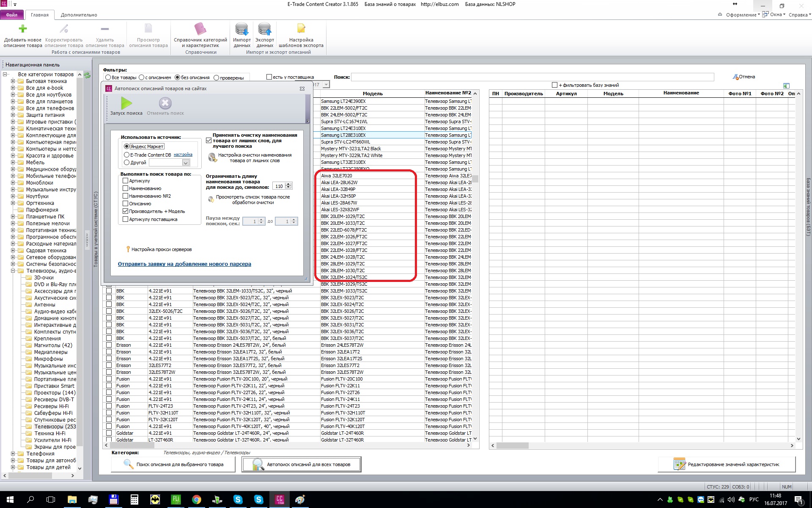Click the Excel export icon above knowledge base grid

(786, 86)
